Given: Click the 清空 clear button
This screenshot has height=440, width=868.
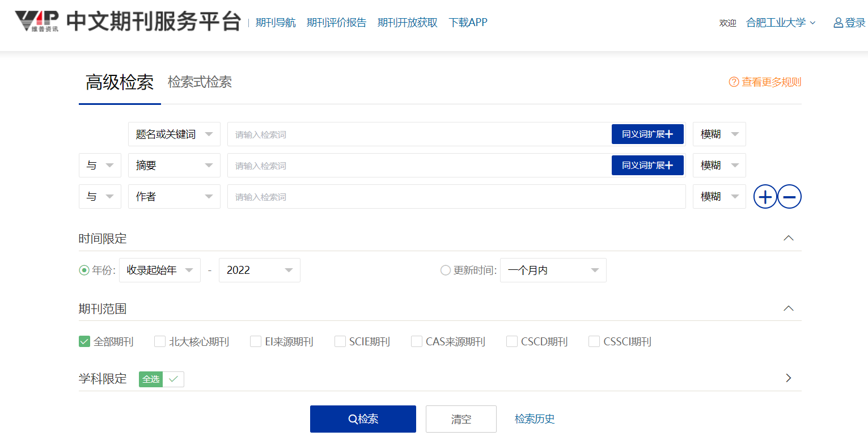Looking at the screenshot, I should point(461,419).
